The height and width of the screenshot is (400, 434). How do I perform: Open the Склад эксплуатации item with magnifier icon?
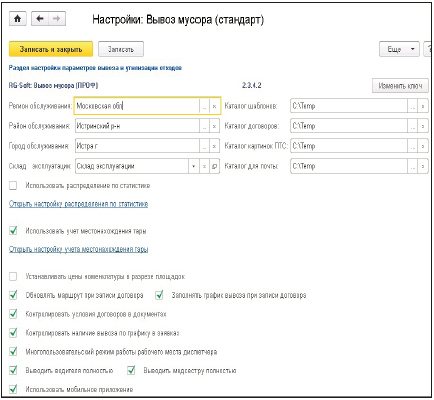point(215,166)
